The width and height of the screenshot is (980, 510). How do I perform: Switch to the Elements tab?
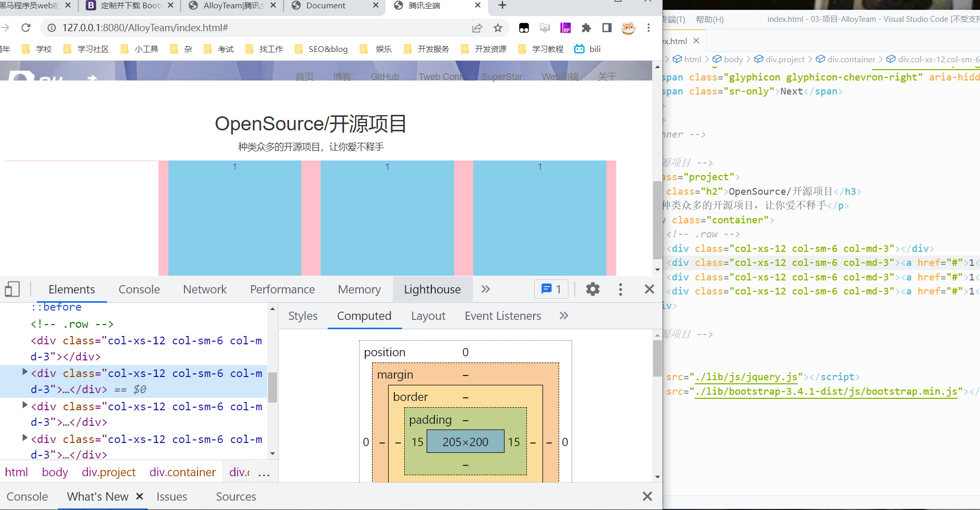coord(72,289)
